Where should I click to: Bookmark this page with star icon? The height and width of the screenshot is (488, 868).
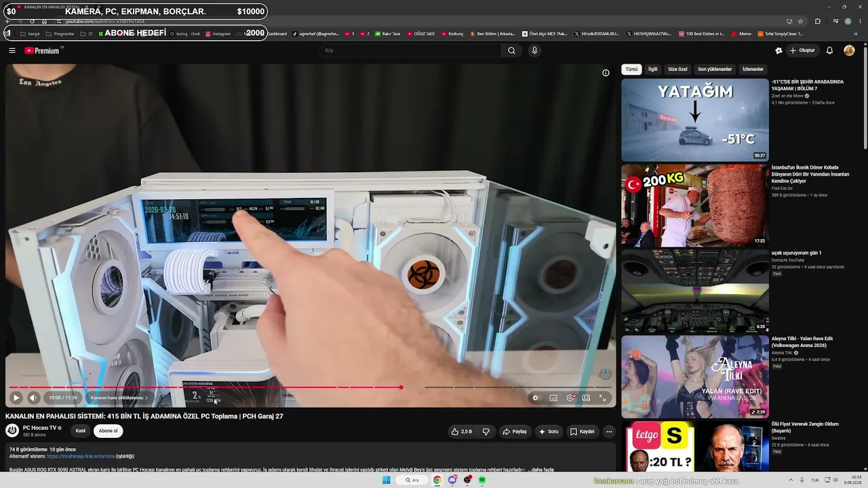(800, 21)
